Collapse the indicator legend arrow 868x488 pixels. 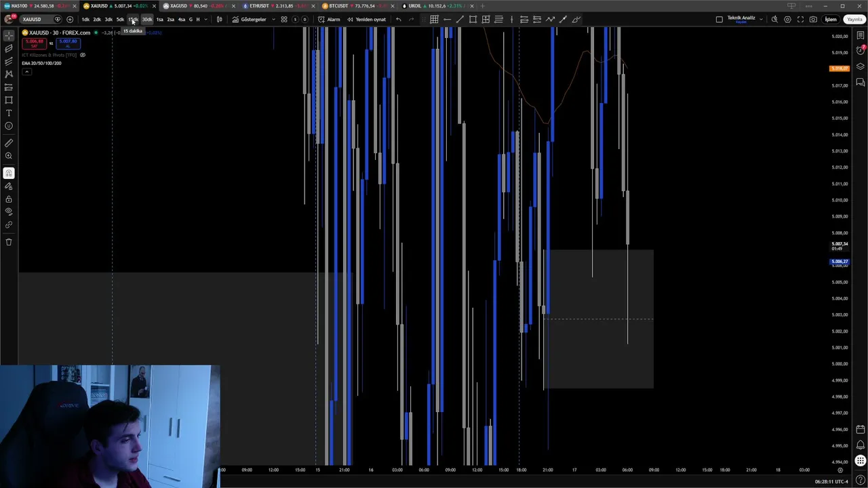pyautogui.click(x=26, y=71)
